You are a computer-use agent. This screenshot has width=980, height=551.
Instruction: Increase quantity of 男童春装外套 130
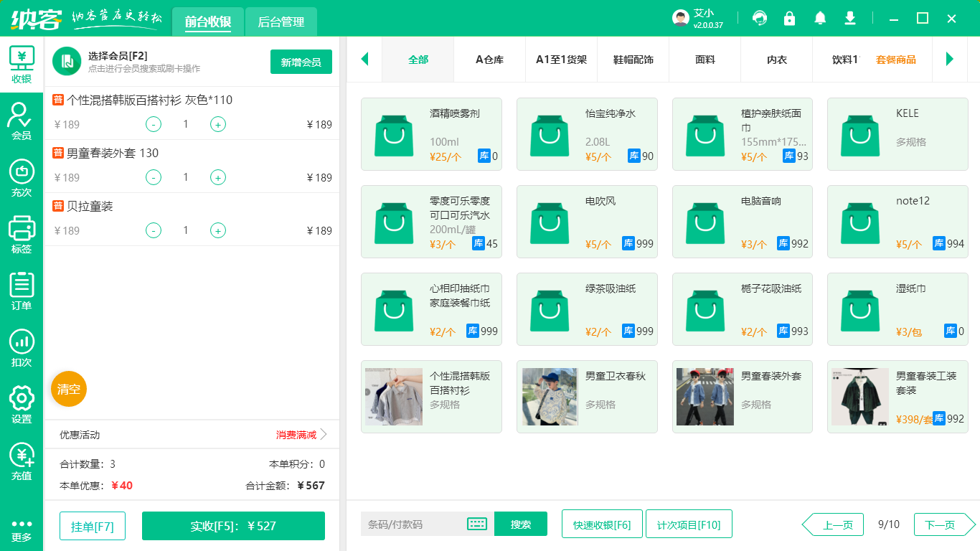pyautogui.click(x=218, y=177)
